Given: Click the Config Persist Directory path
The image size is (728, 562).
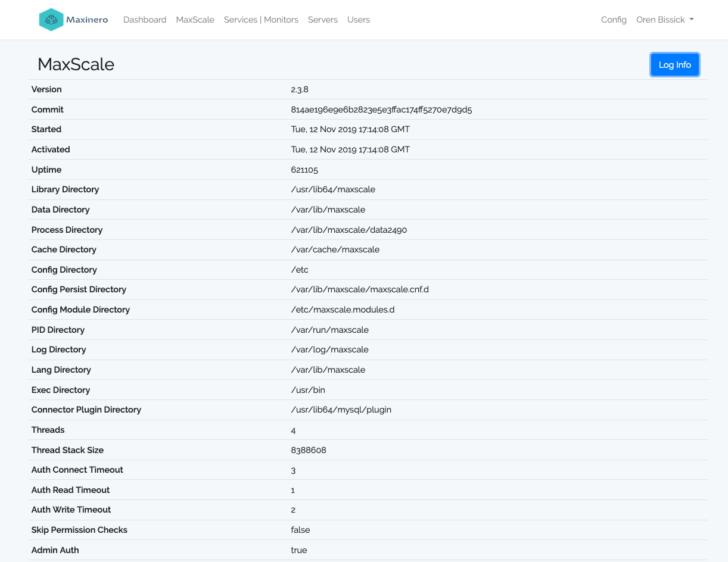Looking at the screenshot, I should [x=360, y=289].
